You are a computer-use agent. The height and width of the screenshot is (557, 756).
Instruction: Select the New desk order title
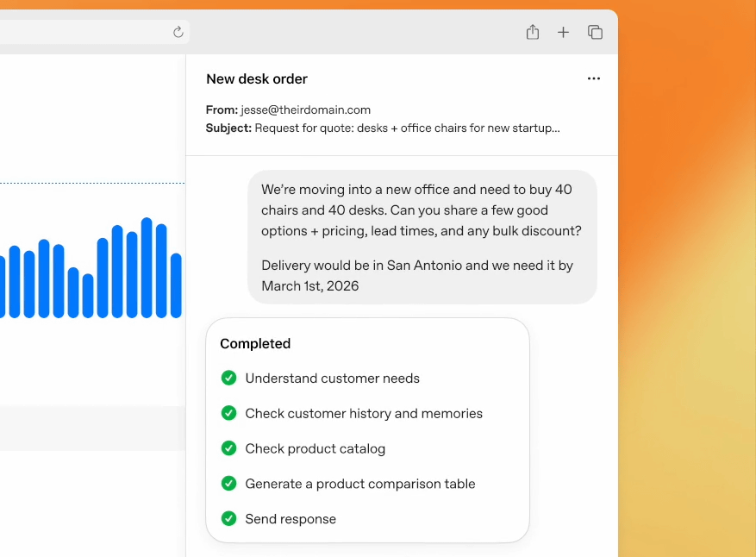[x=257, y=78]
